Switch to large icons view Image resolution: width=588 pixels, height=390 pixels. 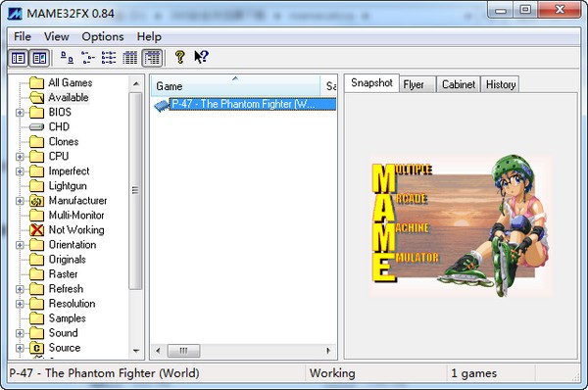(67, 58)
